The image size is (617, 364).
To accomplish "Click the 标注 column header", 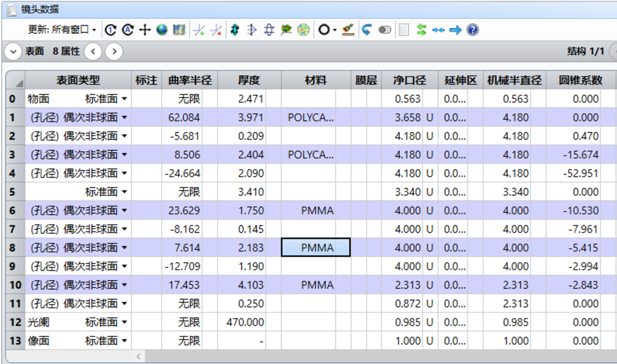I will click(146, 80).
